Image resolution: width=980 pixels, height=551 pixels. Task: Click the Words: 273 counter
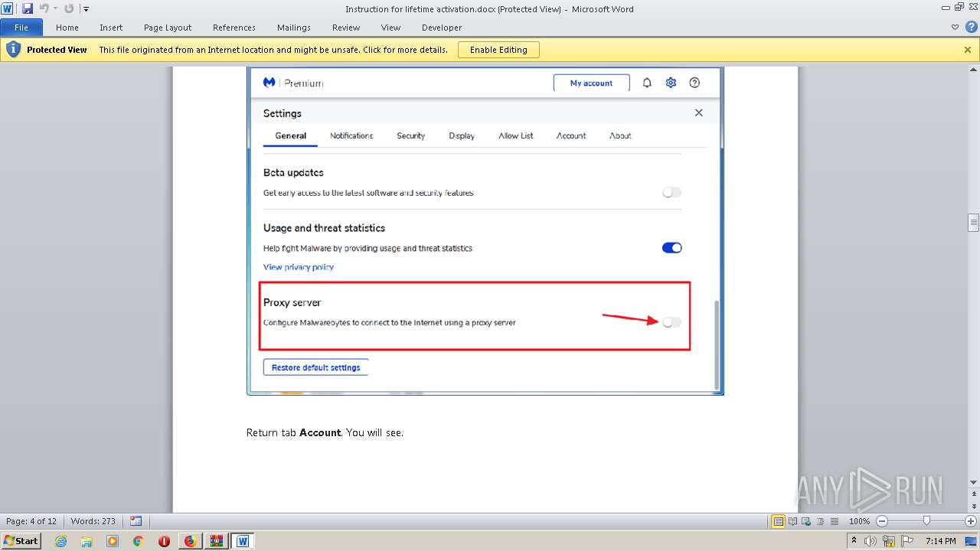[x=93, y=521]
